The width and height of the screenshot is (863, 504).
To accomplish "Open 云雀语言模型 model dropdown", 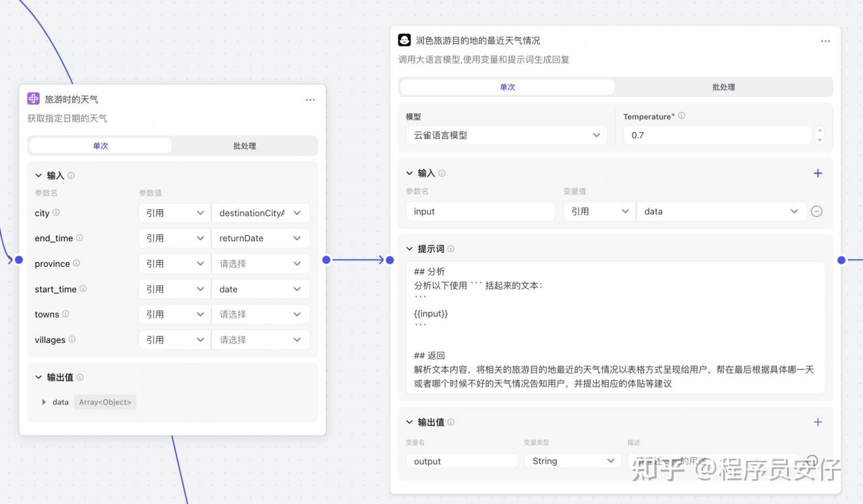I will point(506,135).
